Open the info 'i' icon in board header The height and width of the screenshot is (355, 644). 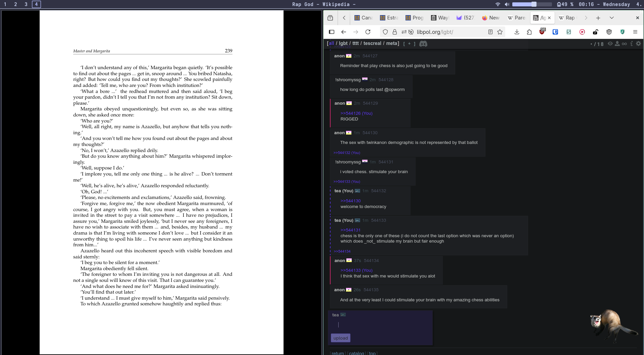pyautogui.click(x=632, y=44)
